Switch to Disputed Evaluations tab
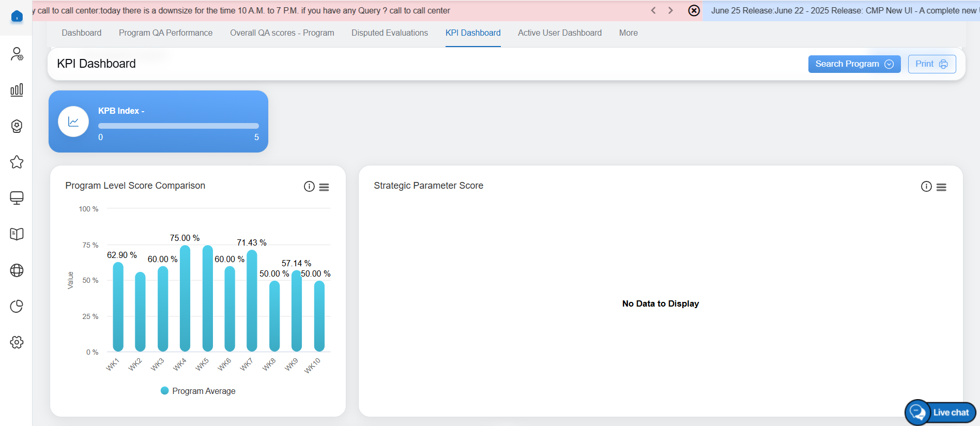The image size is (980, 426). [x=389, y=33]
